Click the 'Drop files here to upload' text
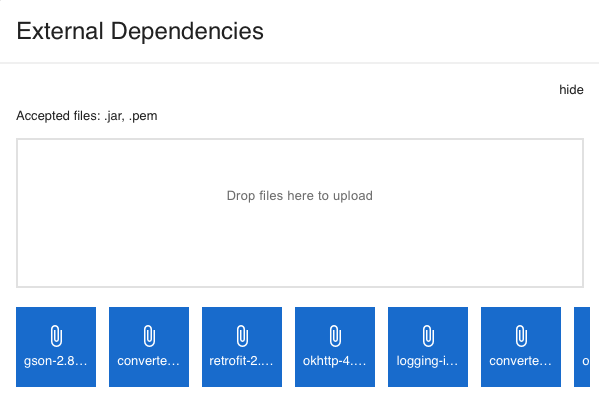Image resolution: width=599 pixels, height=406 pixels. 300,196
